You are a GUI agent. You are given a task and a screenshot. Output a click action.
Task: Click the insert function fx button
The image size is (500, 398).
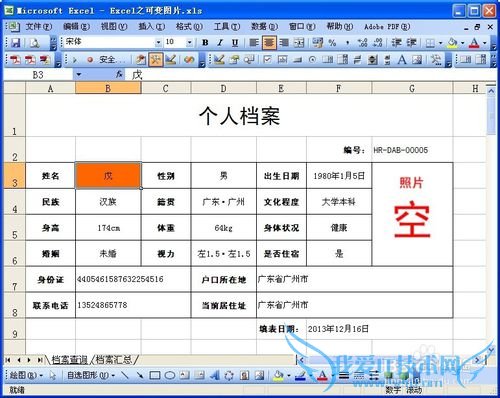[x=120, y=74]
